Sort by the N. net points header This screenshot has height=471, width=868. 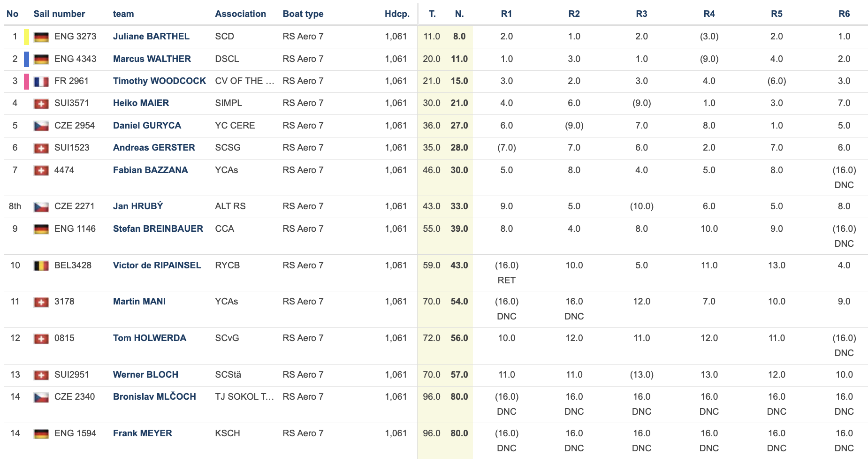pyautogui.click(x=459, y=14)
